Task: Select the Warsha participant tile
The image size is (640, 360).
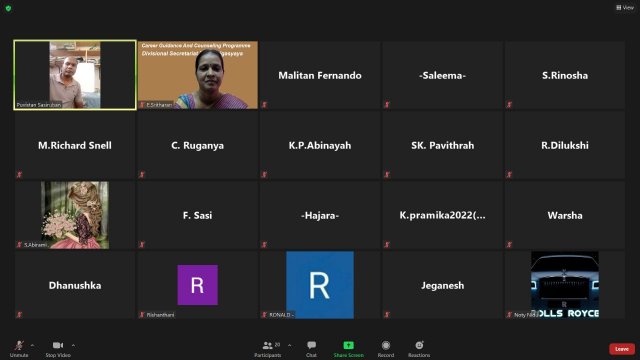Action: [x=565, y=215]
